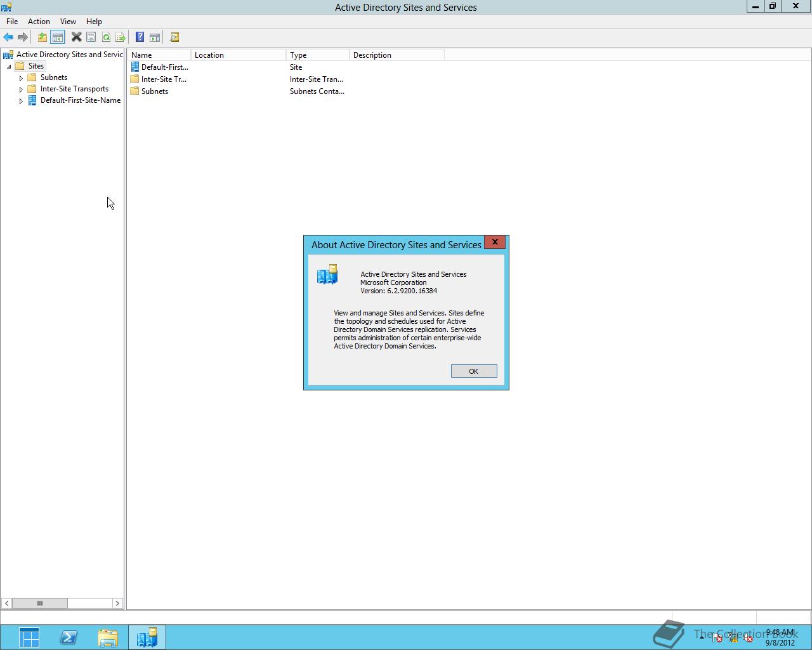Screen dimensions: 812x650
Task: Open the File menu
Action: [12, 22]
